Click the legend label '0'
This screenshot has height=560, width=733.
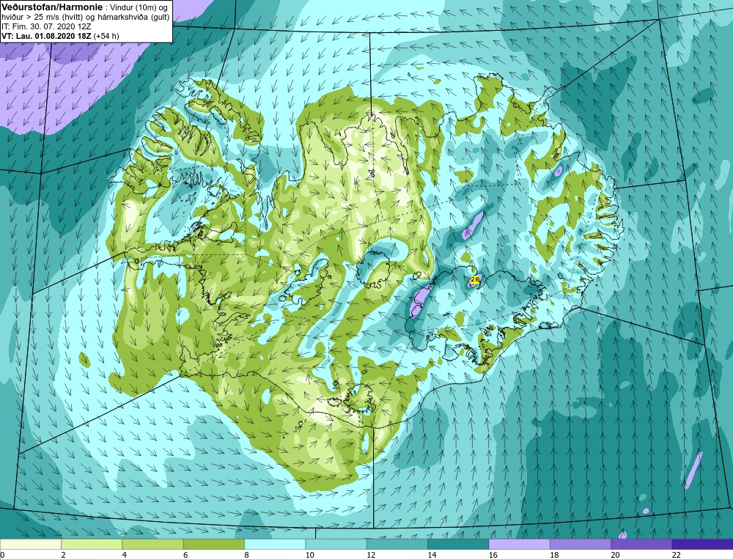click(x=2, y=555)
